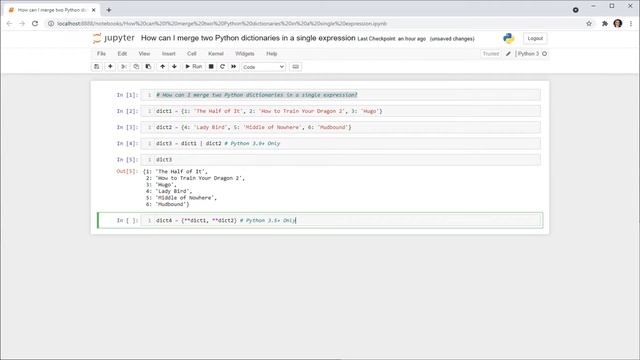Select cell 1 with the comment line
640x360 pixels.
340,95
